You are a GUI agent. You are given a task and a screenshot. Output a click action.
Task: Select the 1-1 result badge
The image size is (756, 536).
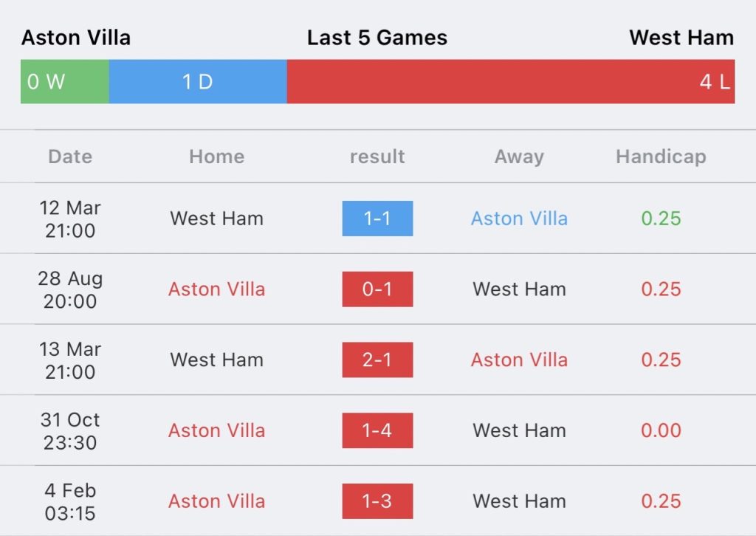377,219
